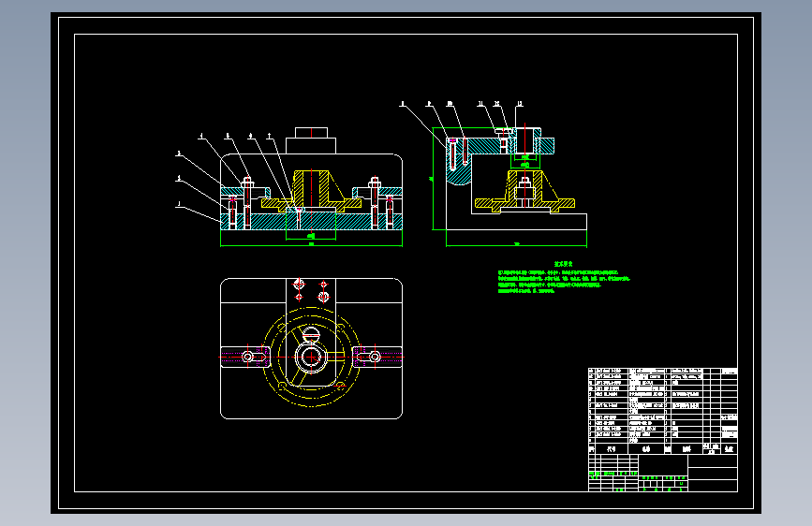Select the green technical requirements heading
This screenshot has height=526, width=812.
tap(564, 264)
